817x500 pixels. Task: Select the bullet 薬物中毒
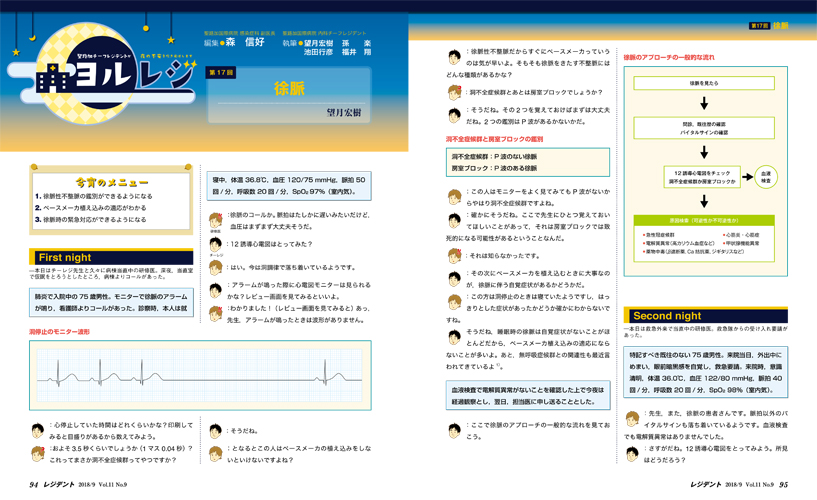tap(694, 252)
